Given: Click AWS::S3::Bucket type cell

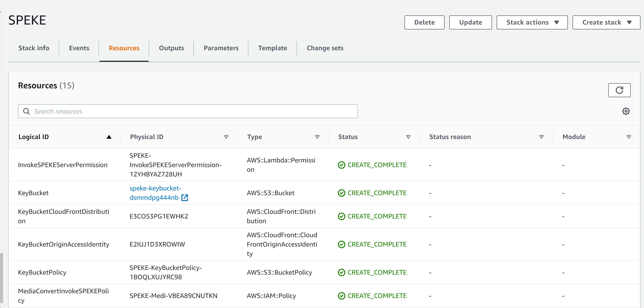Looking at the screenshot, I should click(270, 193).
